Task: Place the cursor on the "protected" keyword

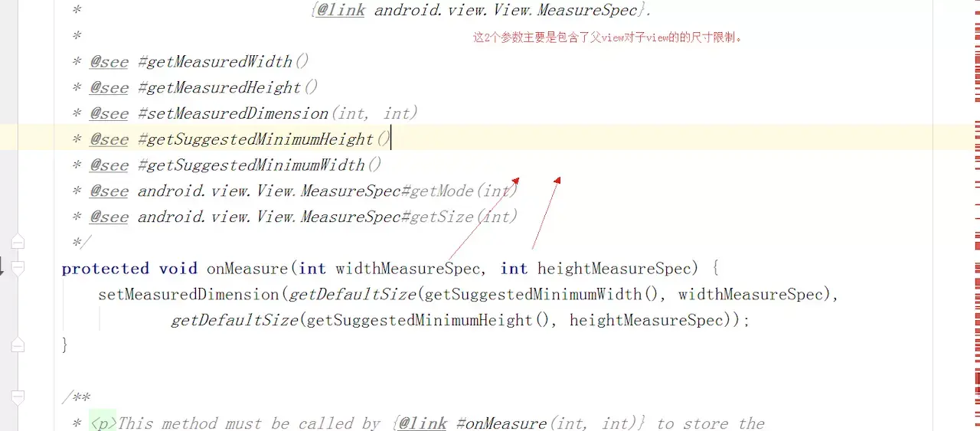Action: coord(106,269)
